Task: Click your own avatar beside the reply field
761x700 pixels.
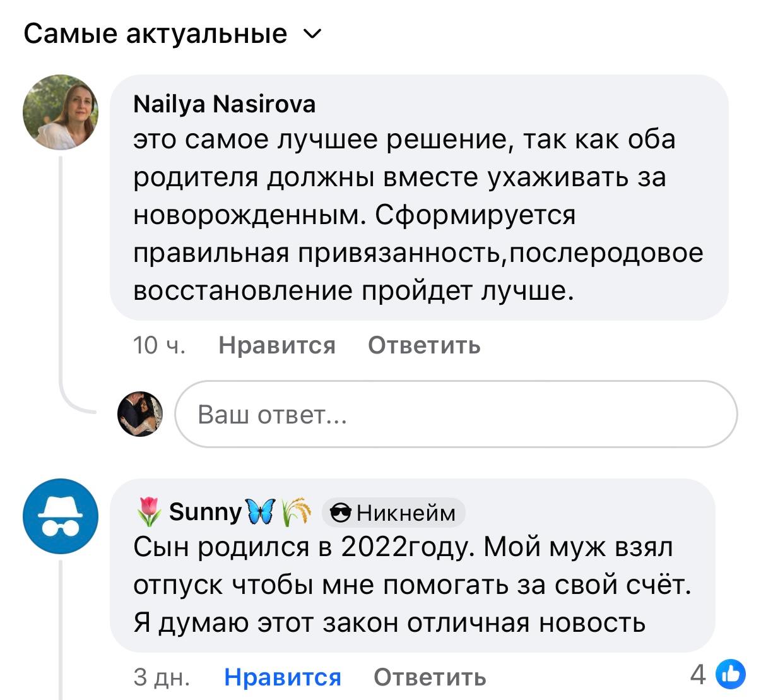Action: [x=140, y=414]
